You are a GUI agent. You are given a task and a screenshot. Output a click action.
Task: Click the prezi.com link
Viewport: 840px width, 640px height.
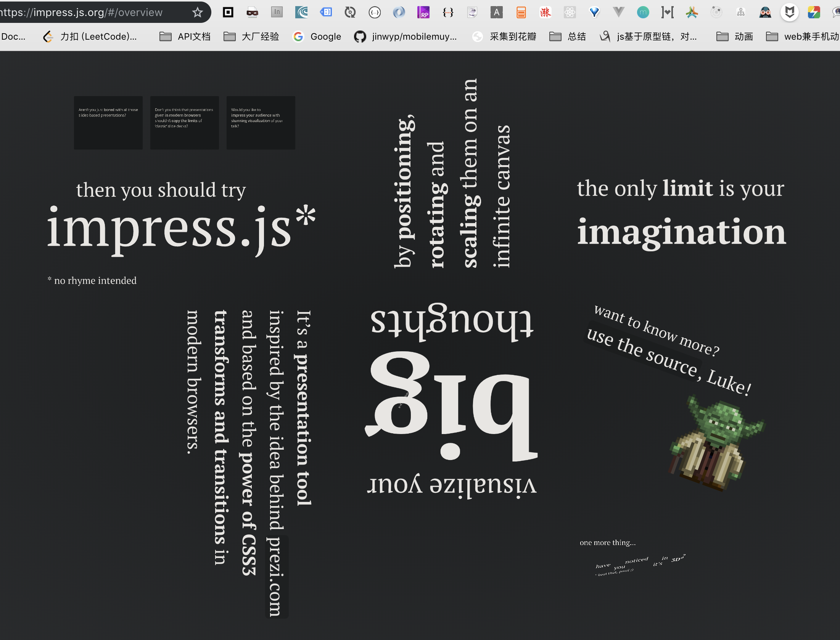coord(276,577)
